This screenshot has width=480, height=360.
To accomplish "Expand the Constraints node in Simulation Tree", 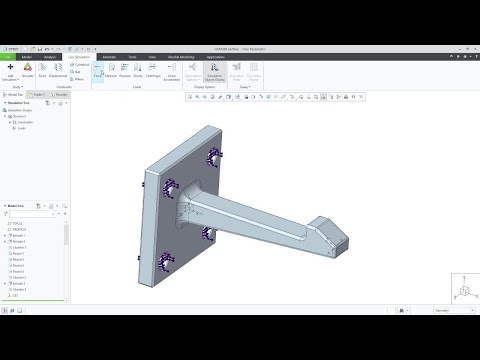I will point(10,122).
